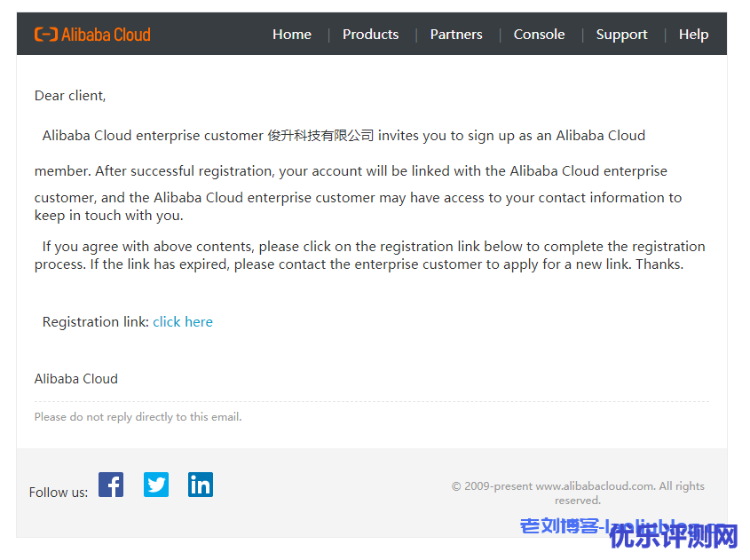The width and height of the screenshot is (750, 560).
Task: Click the Alibaba Cloud signature text
Action: [76, 379]
